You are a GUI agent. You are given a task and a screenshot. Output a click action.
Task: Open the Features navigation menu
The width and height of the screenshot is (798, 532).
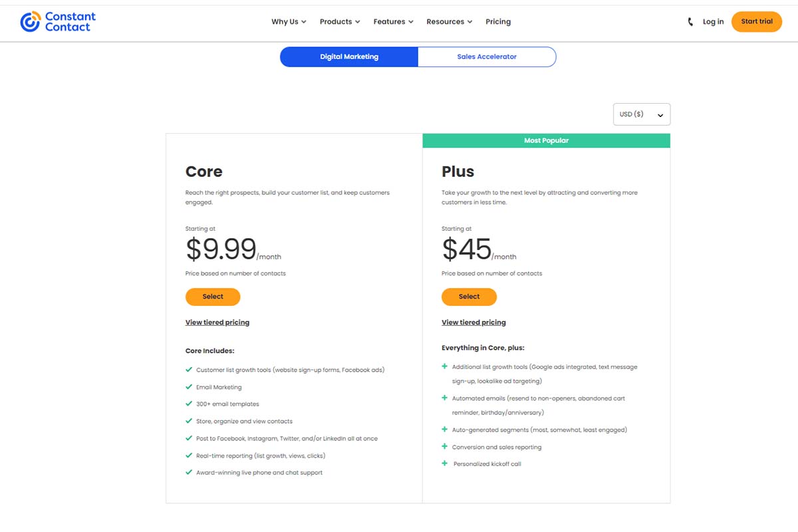click(393, 22)
